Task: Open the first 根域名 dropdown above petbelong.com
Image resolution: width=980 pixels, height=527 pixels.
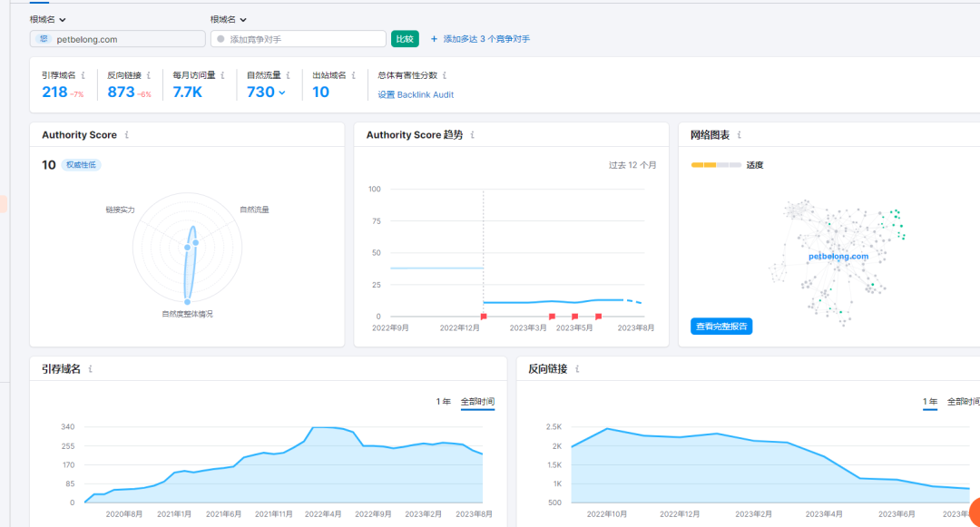Action: tap(48, 19)
